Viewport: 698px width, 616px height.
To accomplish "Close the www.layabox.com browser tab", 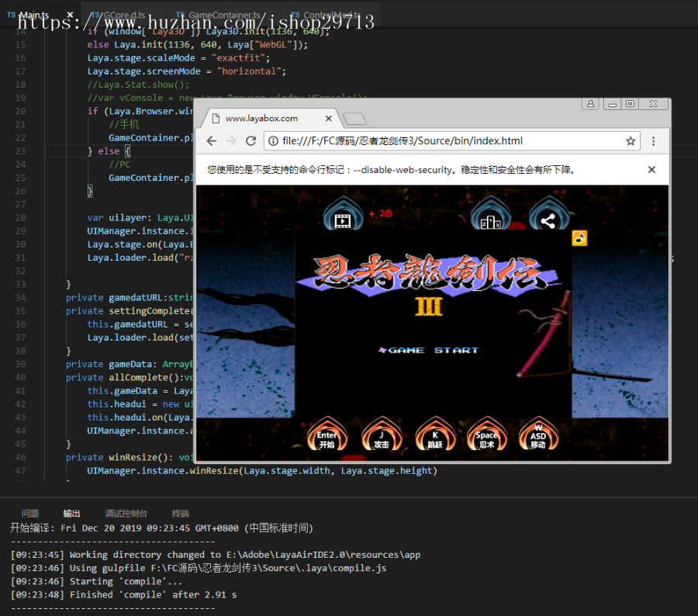I will click(329, 119).
